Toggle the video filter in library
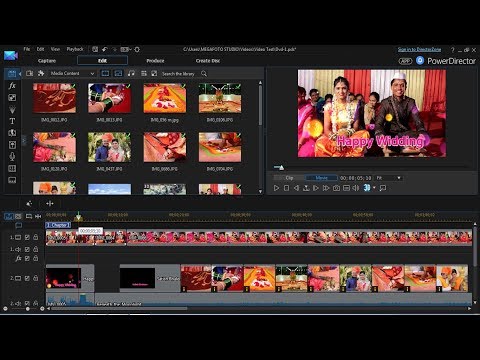The height and width of the screenshot is (360, 480). pyautogui.click(x=105, y=73)
